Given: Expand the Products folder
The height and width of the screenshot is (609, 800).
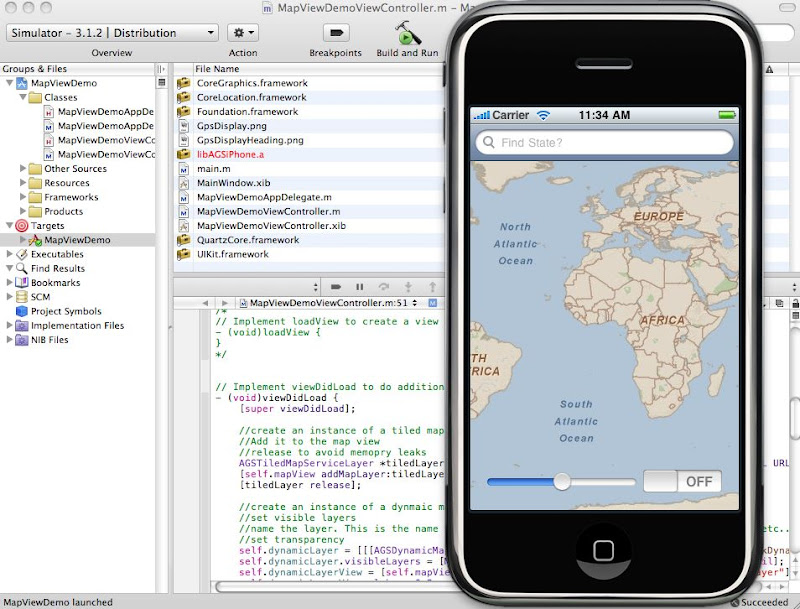Looking at the screenshot, I should 23,211.
